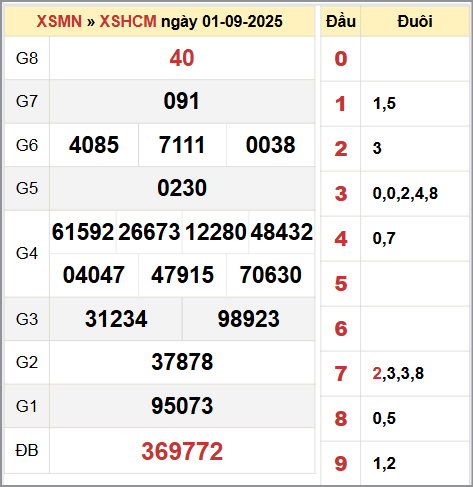Click head digit 4 in Đầu column
The width and height of the screenshot is (473, 487).
click(x=341, y=239)
